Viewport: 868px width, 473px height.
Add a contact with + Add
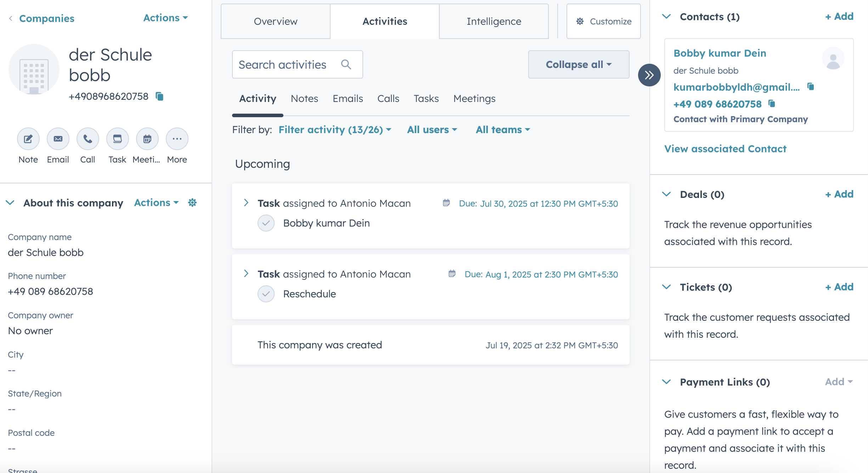tap(839, 16)
